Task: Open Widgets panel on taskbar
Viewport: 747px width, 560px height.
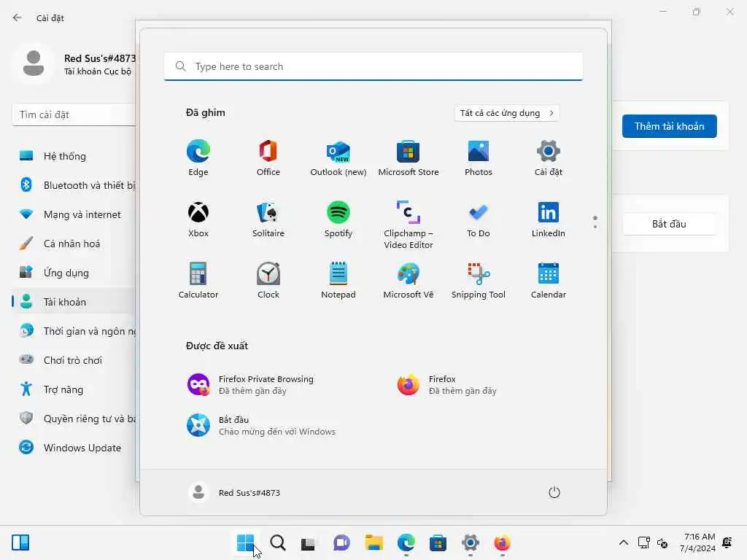Action: pos(20,542)
